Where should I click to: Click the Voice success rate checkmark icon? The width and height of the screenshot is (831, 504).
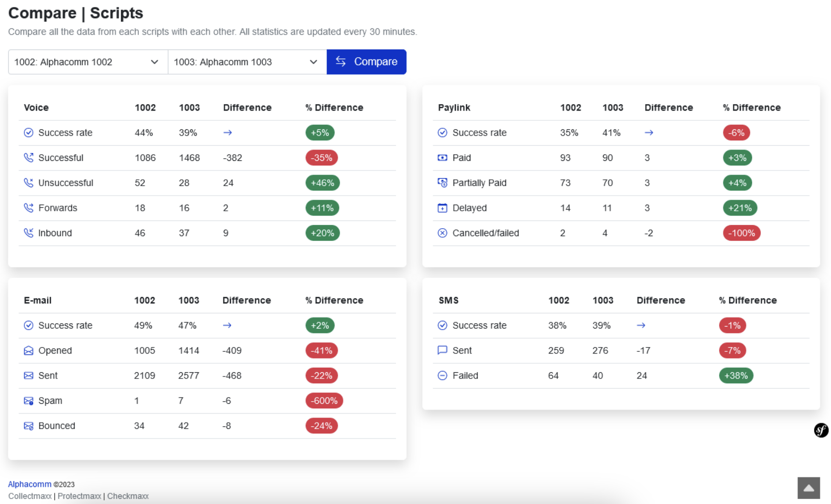28,132
